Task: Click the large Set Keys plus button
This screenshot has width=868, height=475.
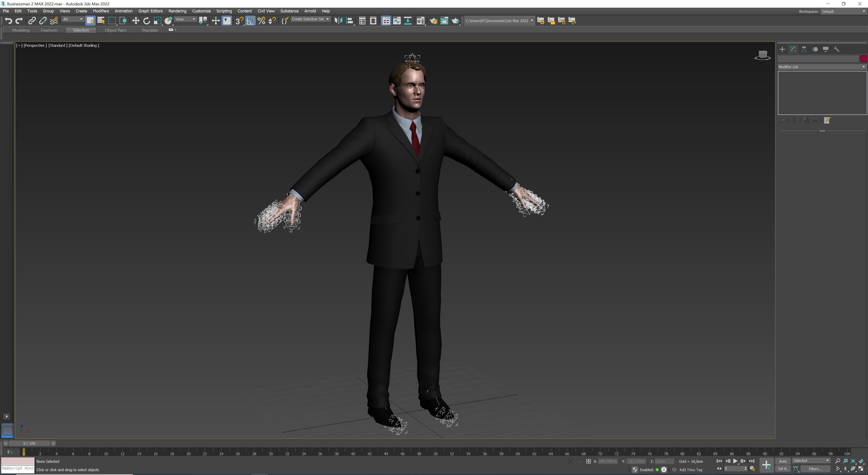Action: tap(766, 465)
